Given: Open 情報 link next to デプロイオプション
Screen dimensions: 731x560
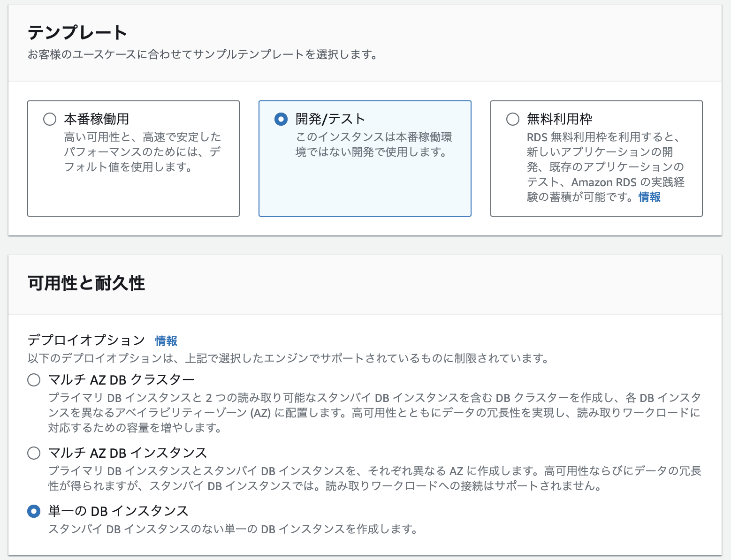Looking at the screenshot, I should pyautogui.click(x=165, y=341).
